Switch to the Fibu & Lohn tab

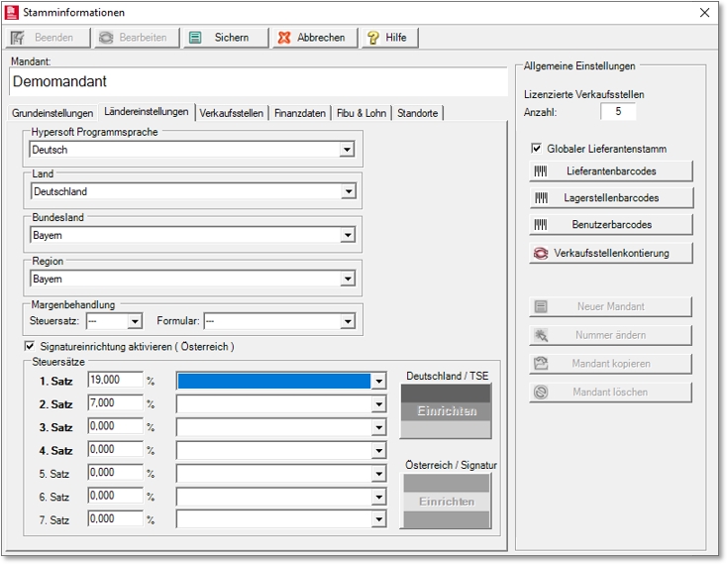(x=362, y=113)
